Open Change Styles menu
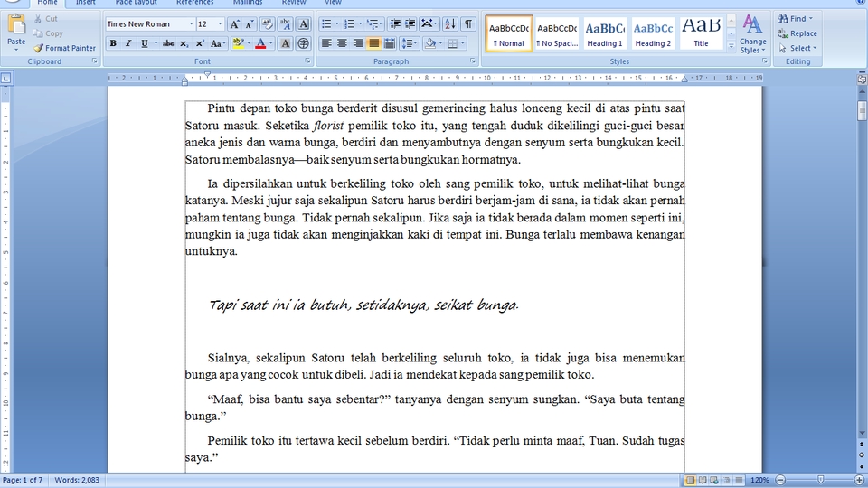The width and height of the screenshot is (868, 488). pyautogui.click(x=753, y=34)
